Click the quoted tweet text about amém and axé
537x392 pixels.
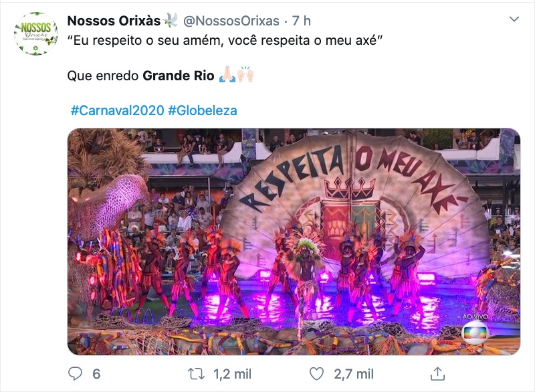224,41
